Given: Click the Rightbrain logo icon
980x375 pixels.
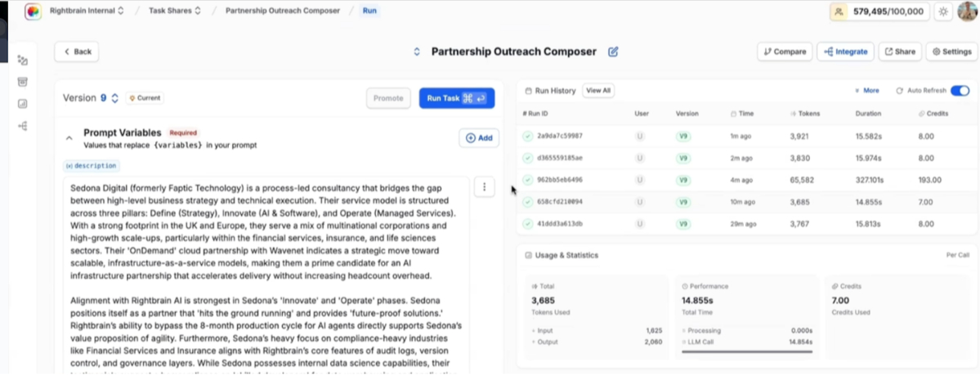Looking at the screenshot, I should click(33, 11).
